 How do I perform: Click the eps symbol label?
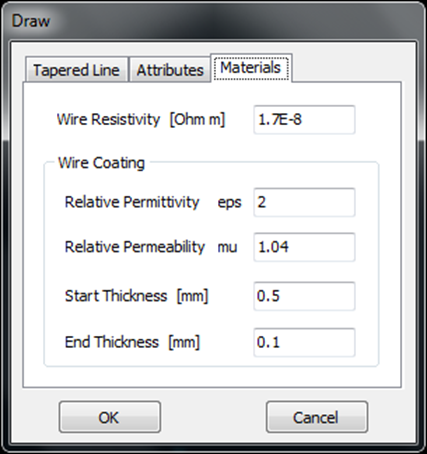point(229,203)
